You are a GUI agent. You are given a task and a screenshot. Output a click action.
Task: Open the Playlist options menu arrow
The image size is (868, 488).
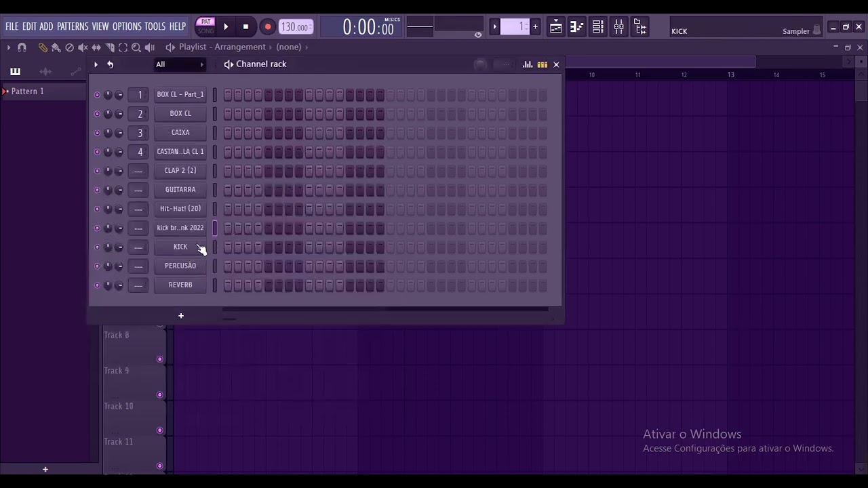[x=8, y=47]
